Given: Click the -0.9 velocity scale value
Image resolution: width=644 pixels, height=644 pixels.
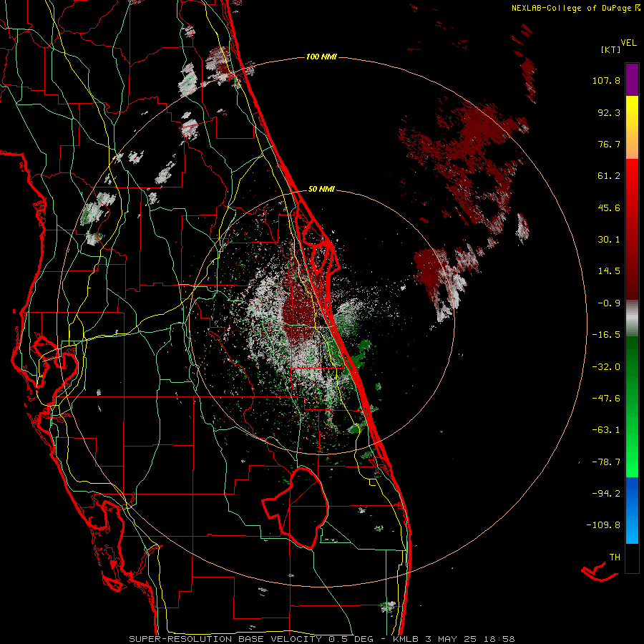Looking at the screenshot, I should (609, 303).
